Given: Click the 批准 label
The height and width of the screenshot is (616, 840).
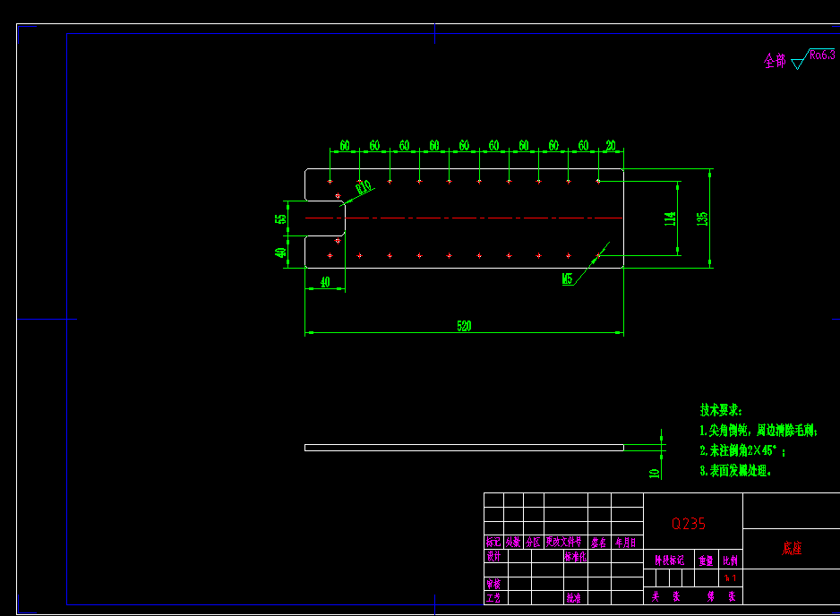Looking at the screenshot, I should pos(574,597).
